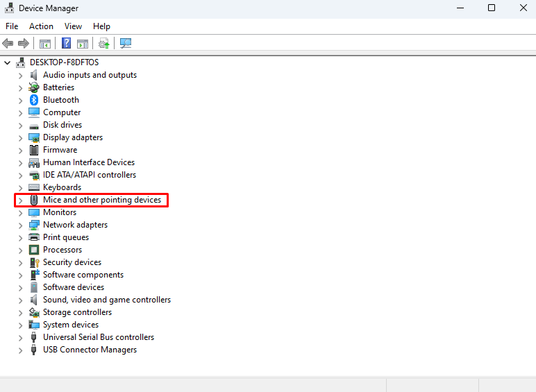Click the monitor icon next to Computer
This screenshot has width=536, height=392.
[34, 112]
